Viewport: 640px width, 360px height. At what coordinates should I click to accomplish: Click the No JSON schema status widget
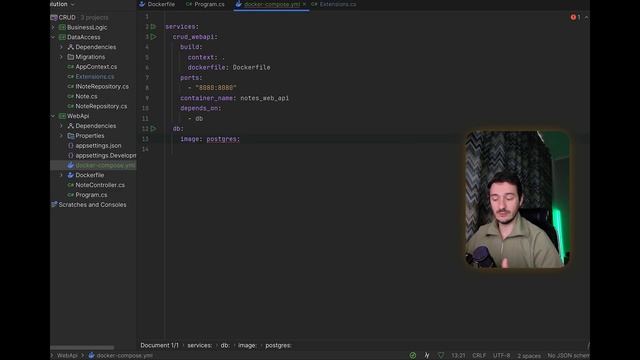(568, 356)
